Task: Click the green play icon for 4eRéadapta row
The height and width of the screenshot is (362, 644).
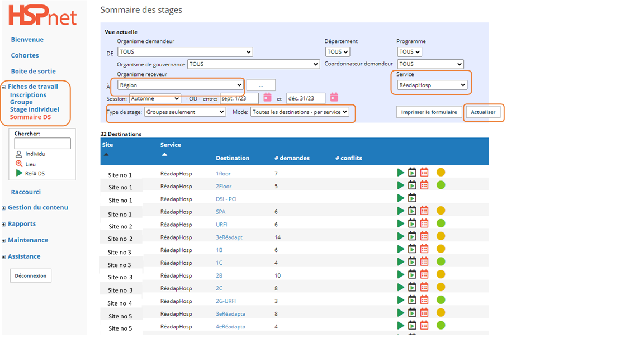Action: pos(401,326)
